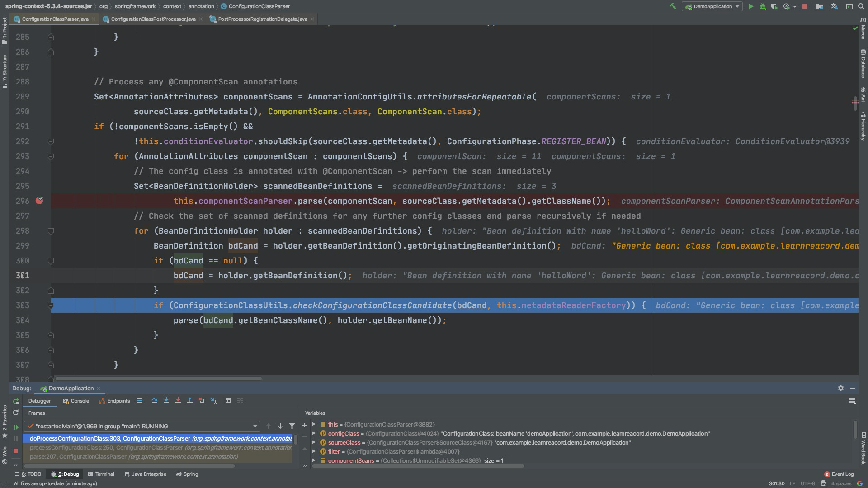Collapse the code block on line 293
868x488 pixels.
(51, 156)
